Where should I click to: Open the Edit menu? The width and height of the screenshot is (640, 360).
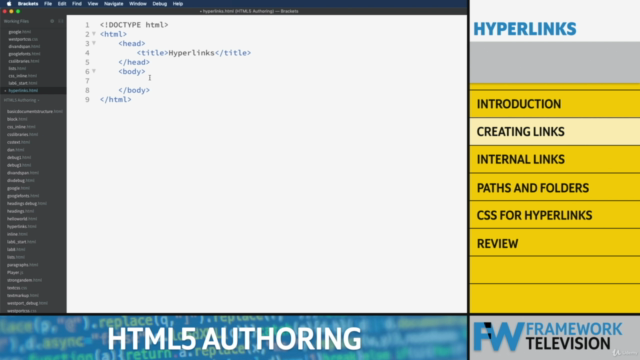pyautogui.click(x=62, y=4)
